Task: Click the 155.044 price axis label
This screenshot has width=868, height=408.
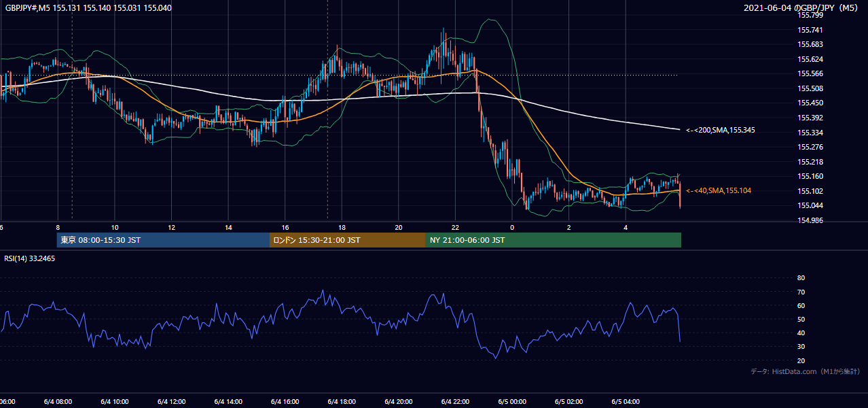Action: pos(810,206)
